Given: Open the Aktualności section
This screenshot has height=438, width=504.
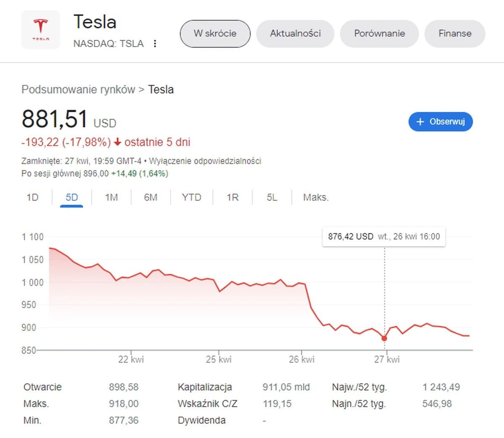Looking at the screenshot, I should pos(295,34).
